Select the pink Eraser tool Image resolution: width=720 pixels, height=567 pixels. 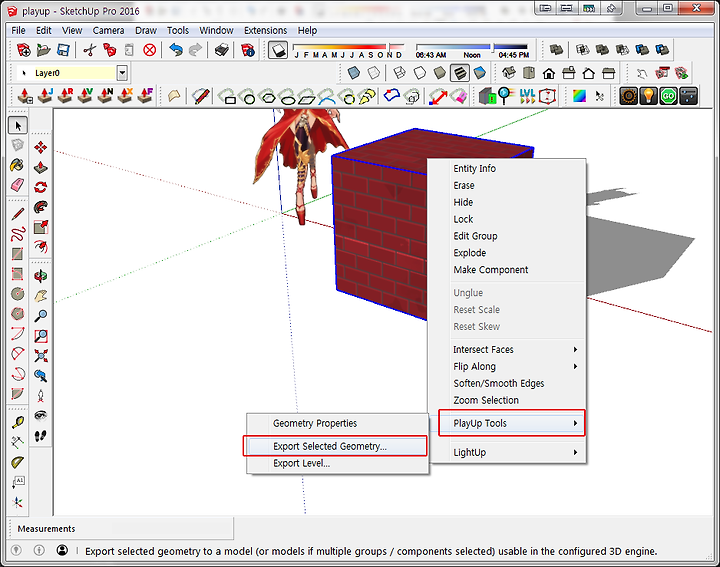pos(17,186)
